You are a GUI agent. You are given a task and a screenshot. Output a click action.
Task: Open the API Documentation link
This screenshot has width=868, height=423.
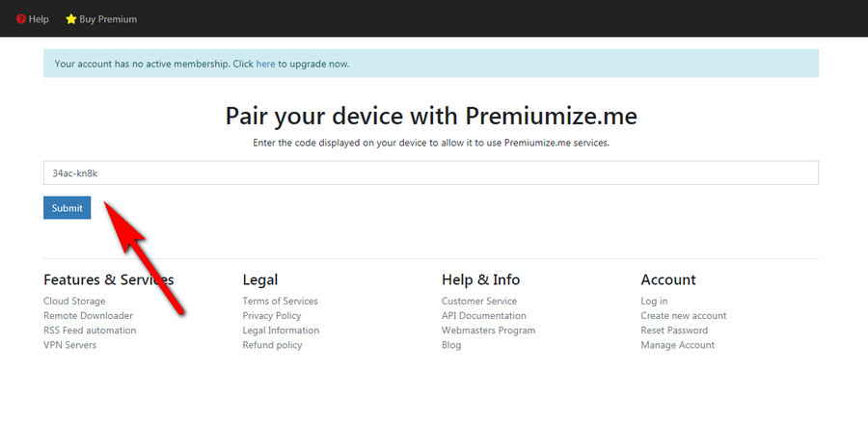pyautogui.click(x=484, y=315)
